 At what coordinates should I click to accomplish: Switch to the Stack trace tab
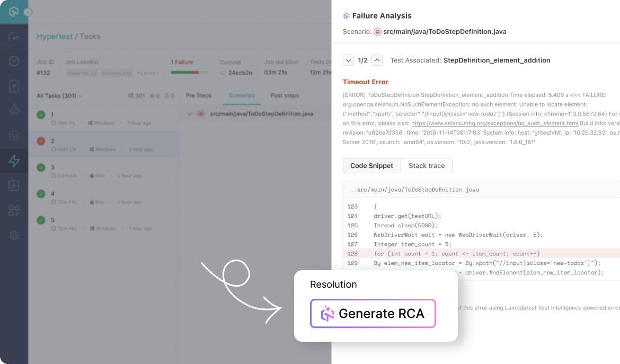point(427,166)
